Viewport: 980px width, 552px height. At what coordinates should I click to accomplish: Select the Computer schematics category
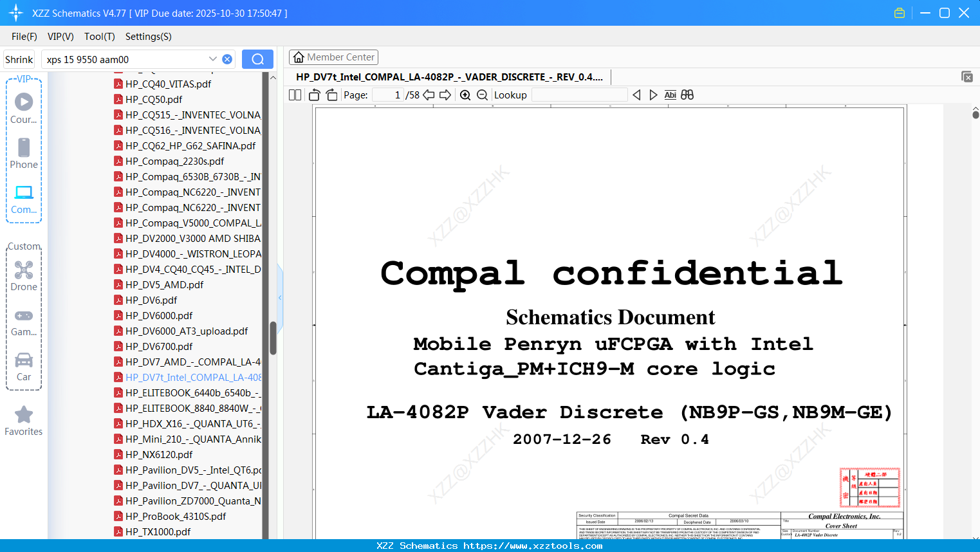(24, 199)
